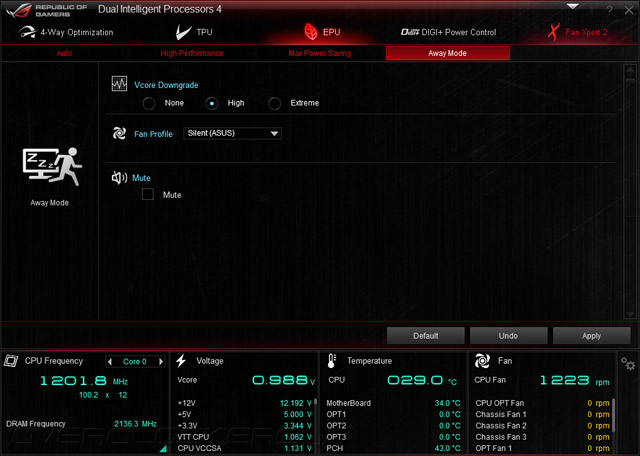Open the 4-Way Optimization tab
The width and height of the screenshot is (640, 456).
66,32
